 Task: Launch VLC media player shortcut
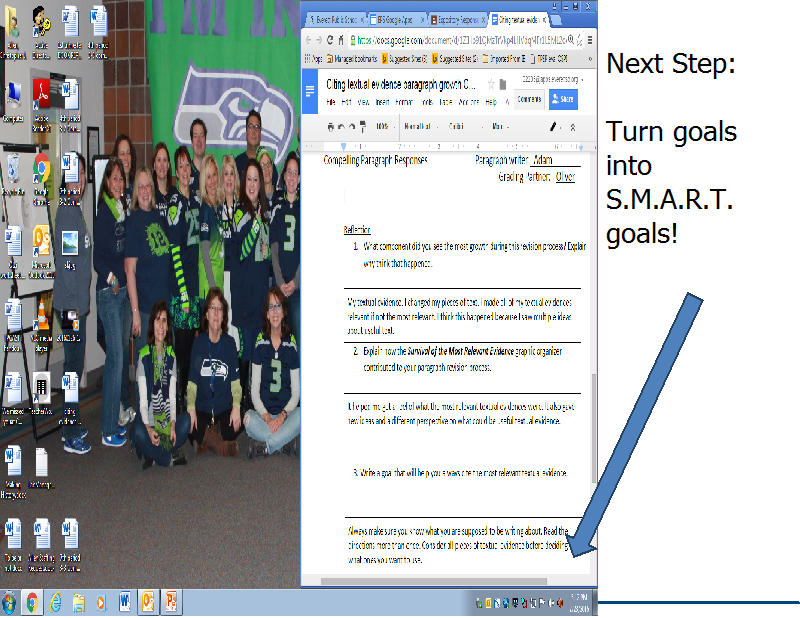41,327
